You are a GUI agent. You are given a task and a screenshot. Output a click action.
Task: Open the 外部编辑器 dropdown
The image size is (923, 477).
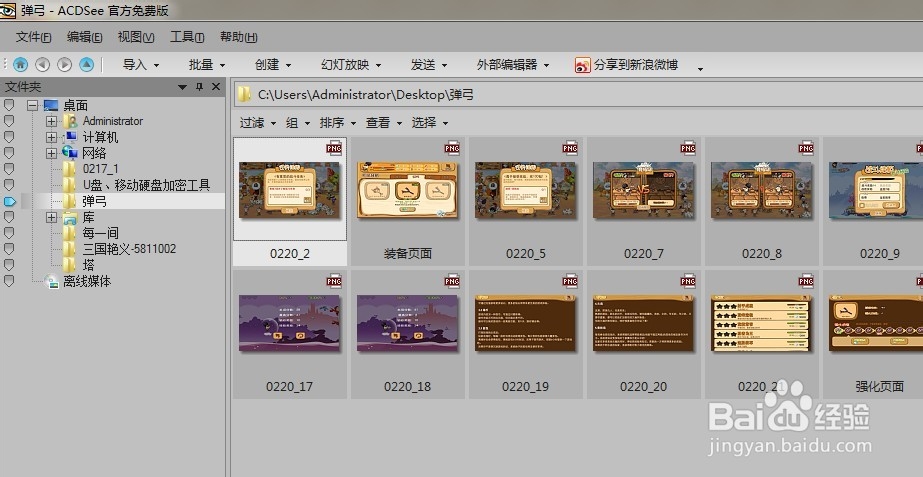[513, 65]
